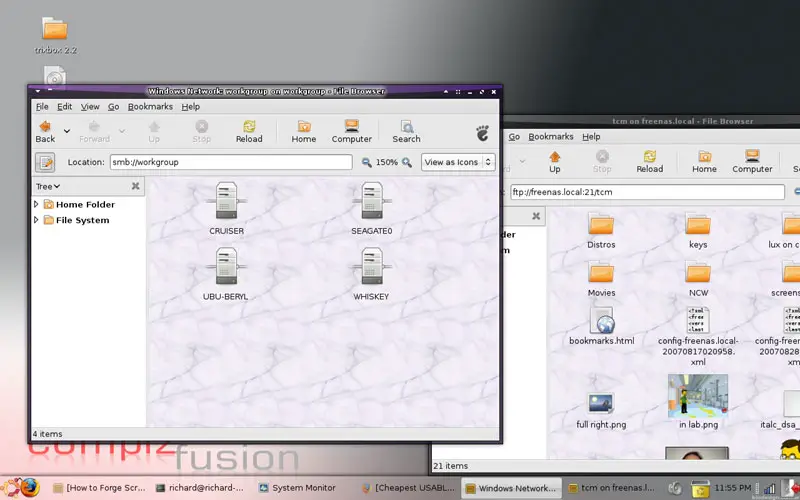Viewport: 800px width, 500px height.
Task: Switch to richard@richard terminal taskbar entry
Action: point(200,488)
